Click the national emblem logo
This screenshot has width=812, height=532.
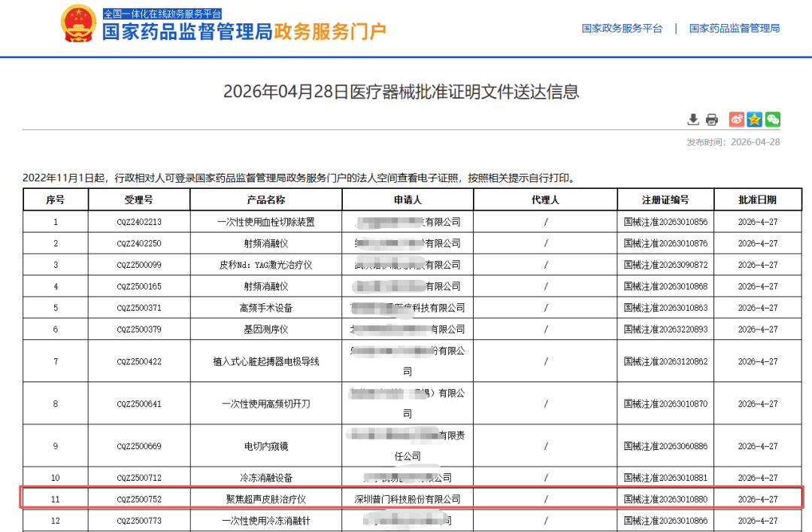[x=78, y=23]
